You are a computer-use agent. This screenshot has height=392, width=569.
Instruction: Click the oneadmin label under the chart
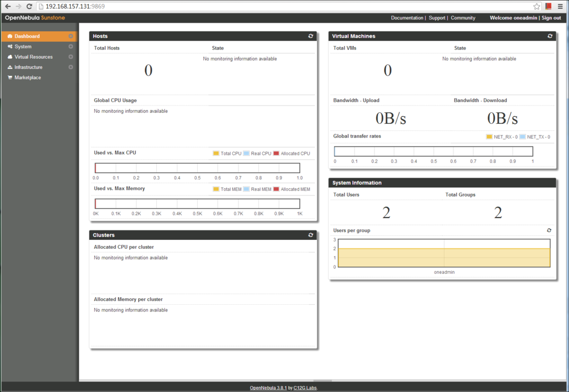pyautogui.click(x=444, y=272)
